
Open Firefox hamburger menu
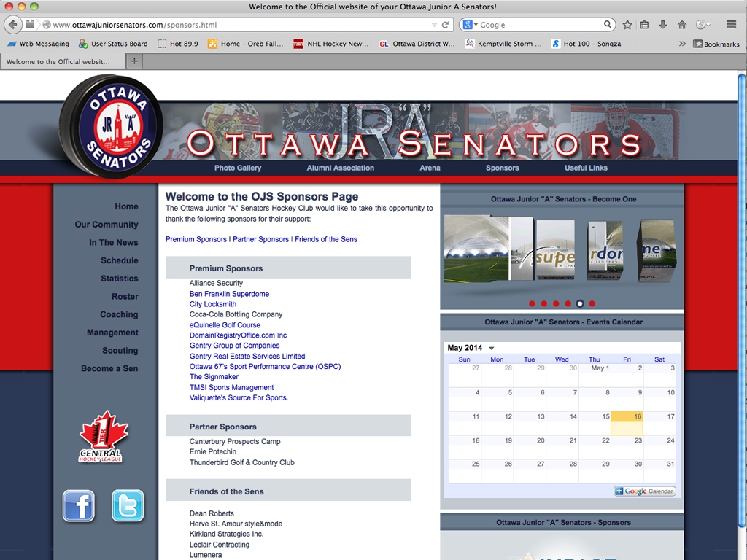click(x=731, y=25)
